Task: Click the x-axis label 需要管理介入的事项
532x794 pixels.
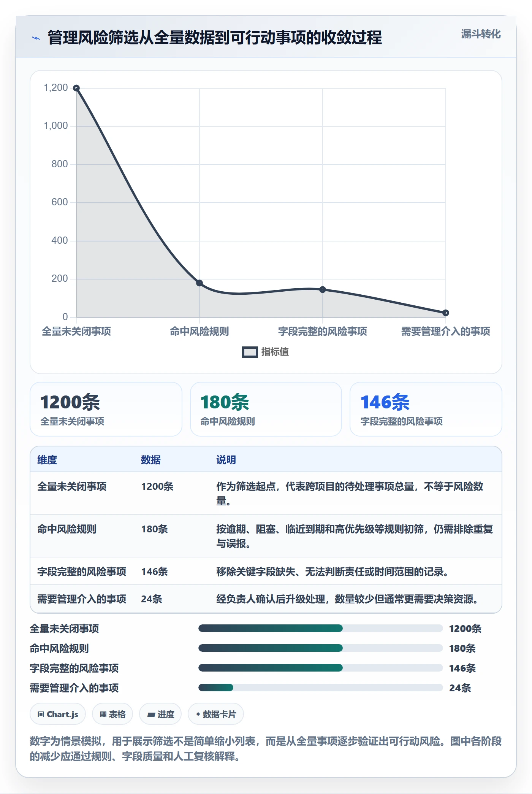Action: (x=446, y=332)
